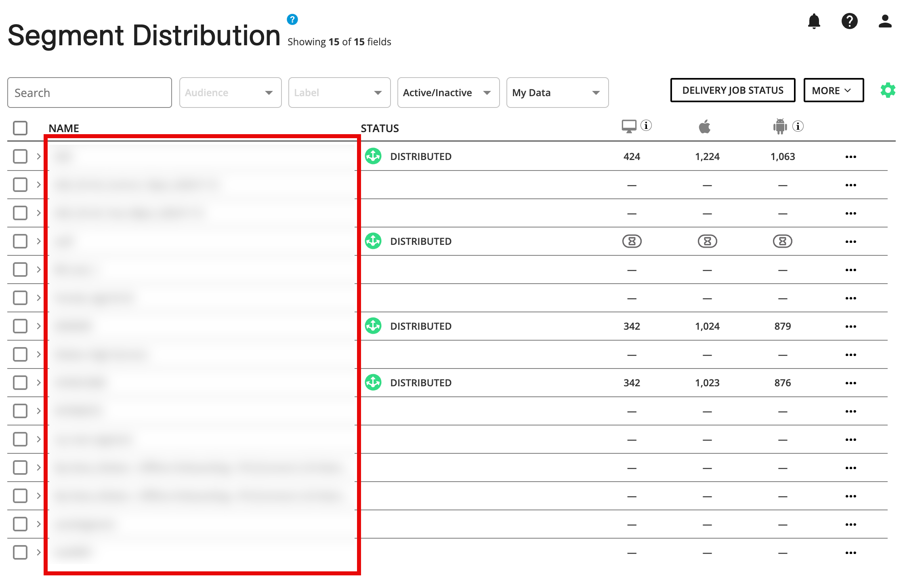Open the black help question mark icon
Viewport: 924px width, 577px height.
849,21
